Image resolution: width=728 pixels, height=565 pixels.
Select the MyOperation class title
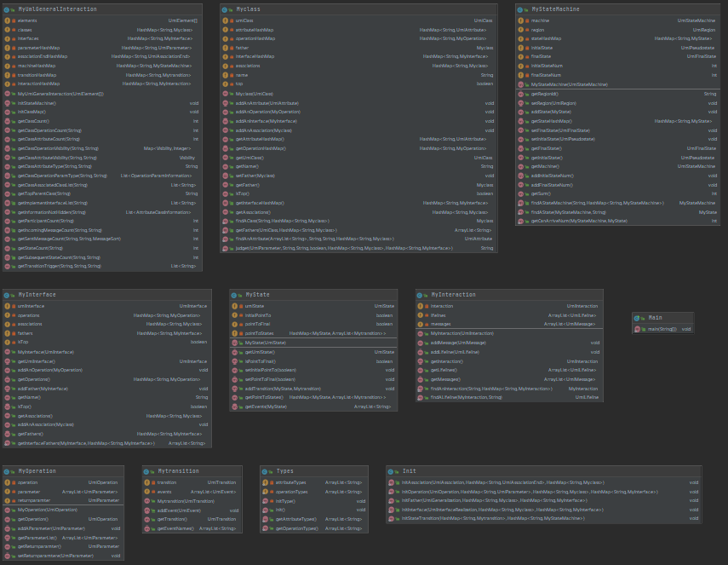click(37, 471)
